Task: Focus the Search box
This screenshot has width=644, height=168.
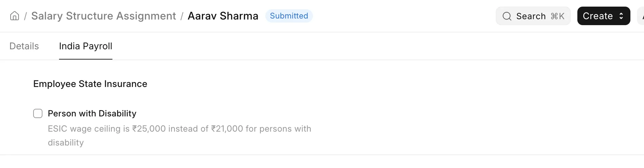Action: coord(533,16)
